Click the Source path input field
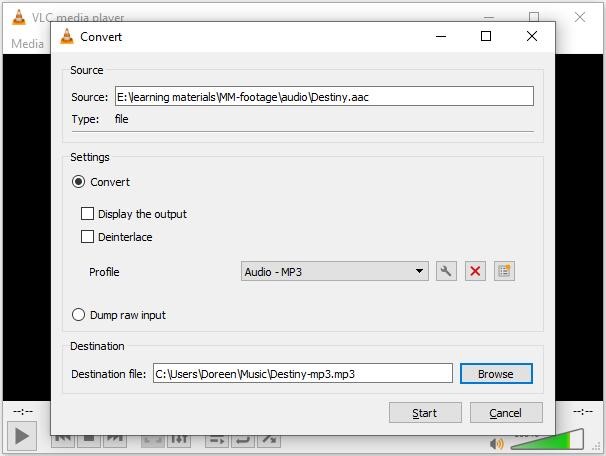This screenshot has height=456, width=606. [324, 96]
